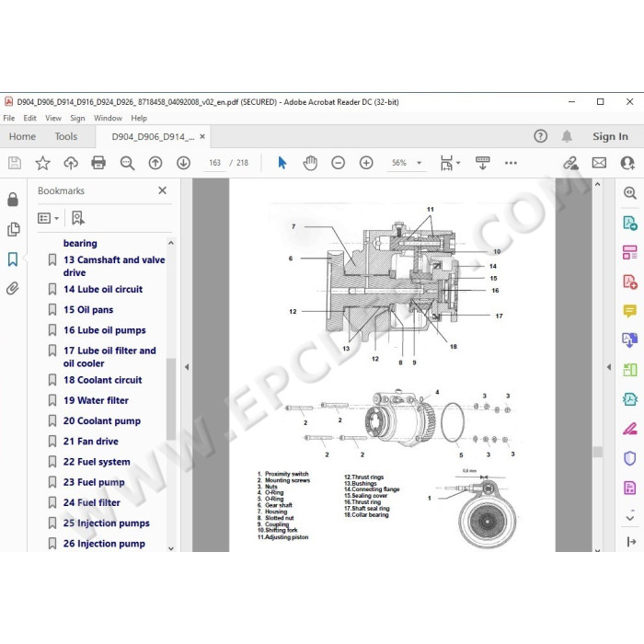Open the Window menu
Image resolution: width=644 pixels, height=644 pixels.
pyautogui.click(x=108, y=119)
